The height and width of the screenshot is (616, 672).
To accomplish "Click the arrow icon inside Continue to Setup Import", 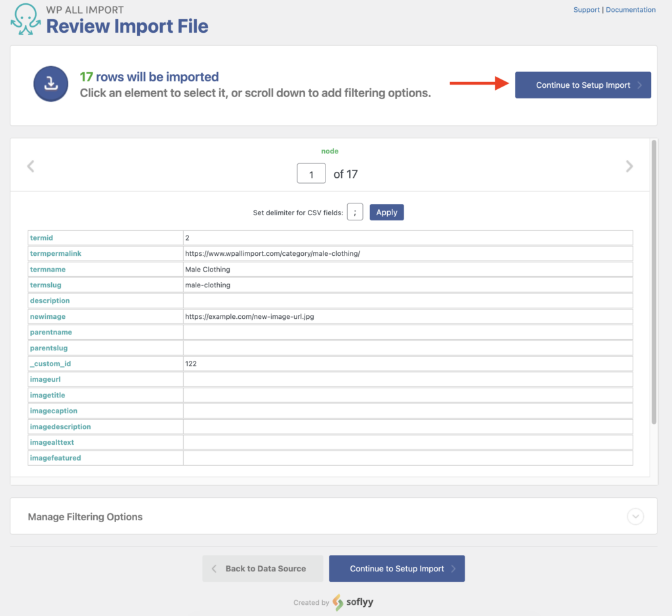I will point(637,85).
